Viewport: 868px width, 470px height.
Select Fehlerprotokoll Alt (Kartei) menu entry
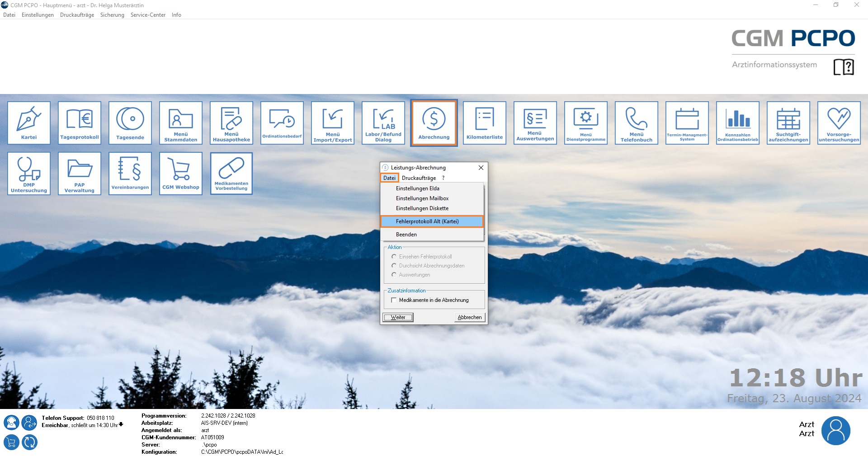[427, 221]
